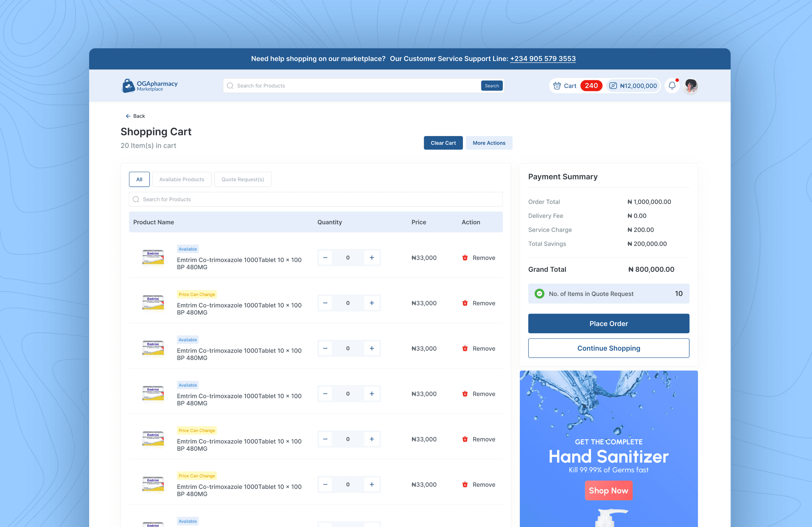Click the magnifier icon in the top search bar
The width and height of the screenshot is (812, 527).
pos(230,86)
